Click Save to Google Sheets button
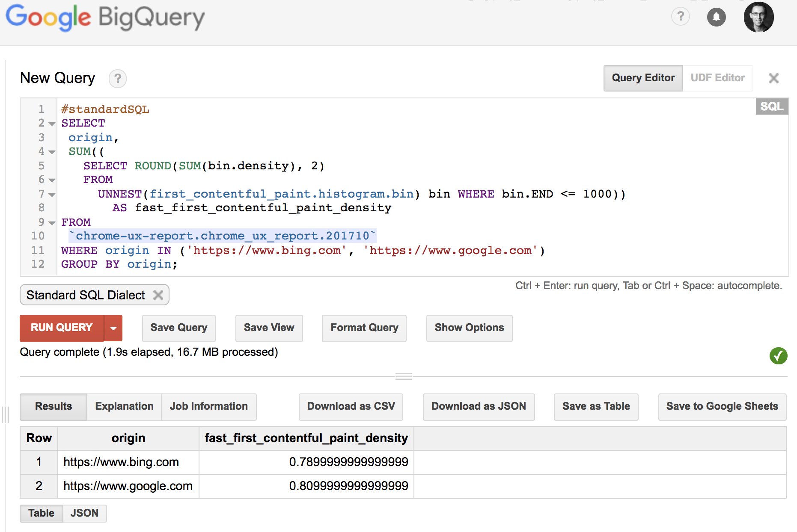 coord(722,407)
